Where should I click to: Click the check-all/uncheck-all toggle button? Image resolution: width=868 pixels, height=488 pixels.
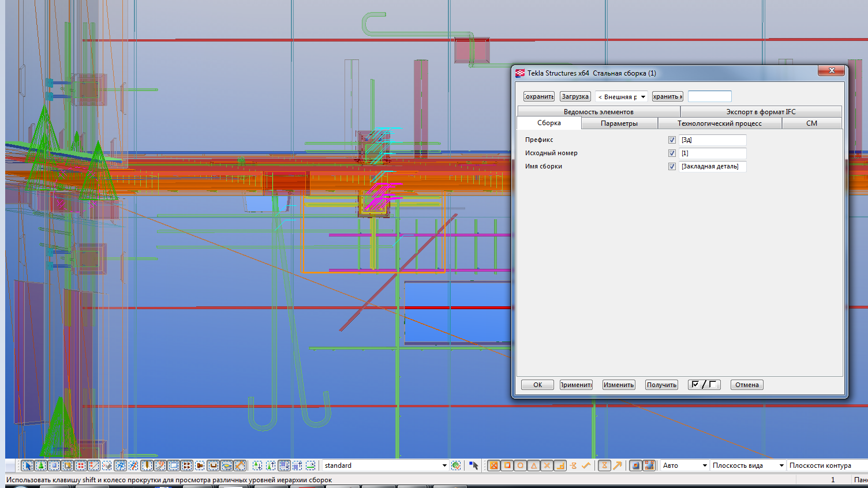(x=704, y=385)
